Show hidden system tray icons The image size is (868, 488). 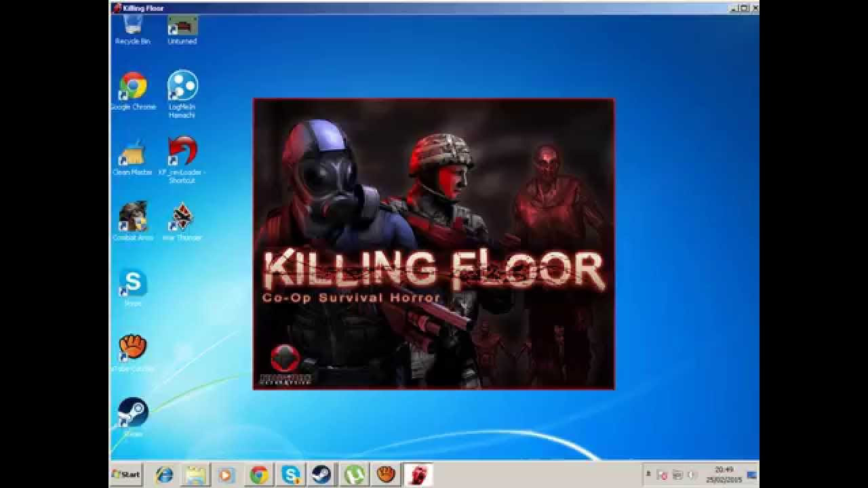click(x=648, y=474)
